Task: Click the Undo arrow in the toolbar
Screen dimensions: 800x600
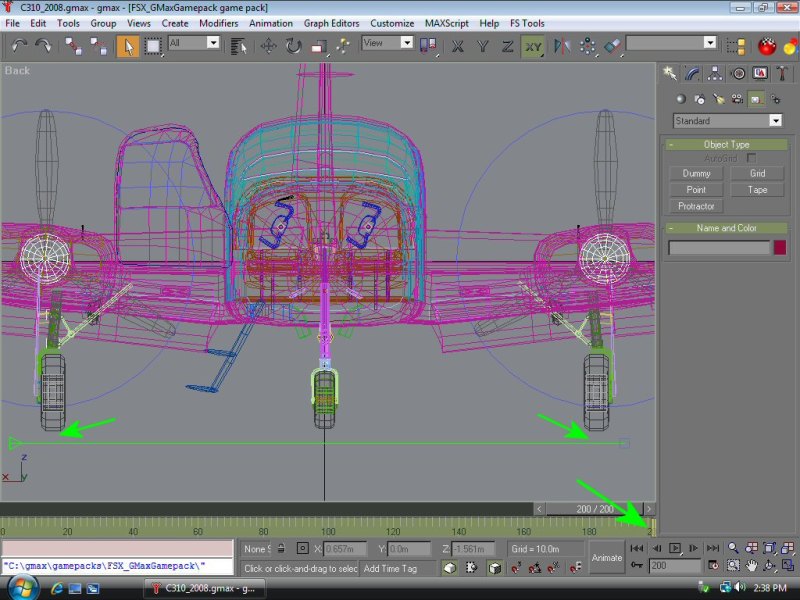Action: coord(19,46)
